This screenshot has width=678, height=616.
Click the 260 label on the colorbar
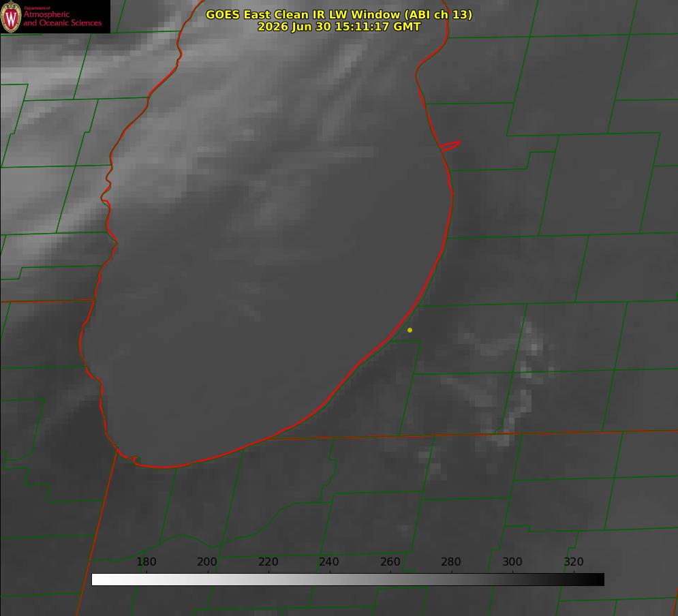click(390, 561)
